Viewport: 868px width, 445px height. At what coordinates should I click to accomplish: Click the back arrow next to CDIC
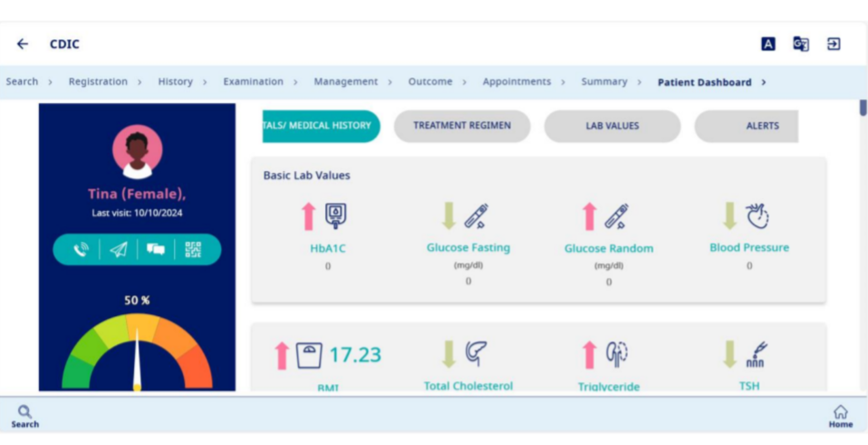pyautogui.click(x=23, y=44)
